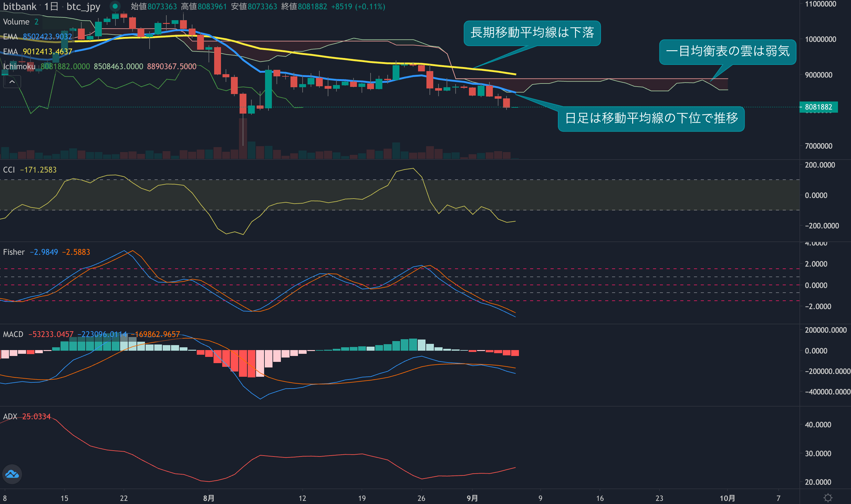Click the 10月 date marker on time axis

point(727,498)
